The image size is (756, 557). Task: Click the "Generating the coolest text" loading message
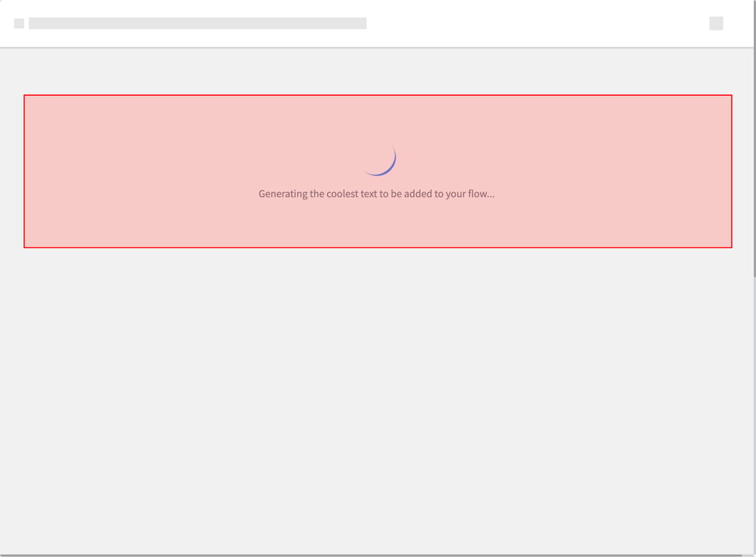(376, 194)
